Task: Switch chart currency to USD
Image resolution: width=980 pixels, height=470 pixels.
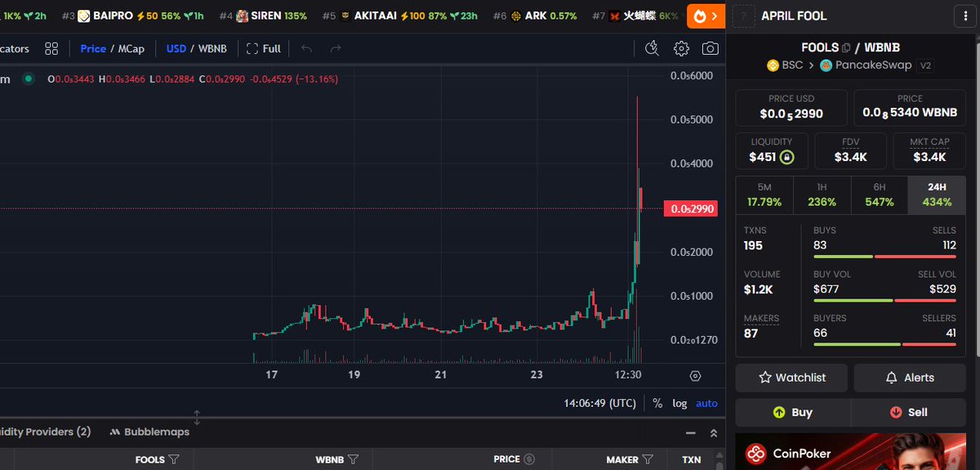Action: point(176,48)
